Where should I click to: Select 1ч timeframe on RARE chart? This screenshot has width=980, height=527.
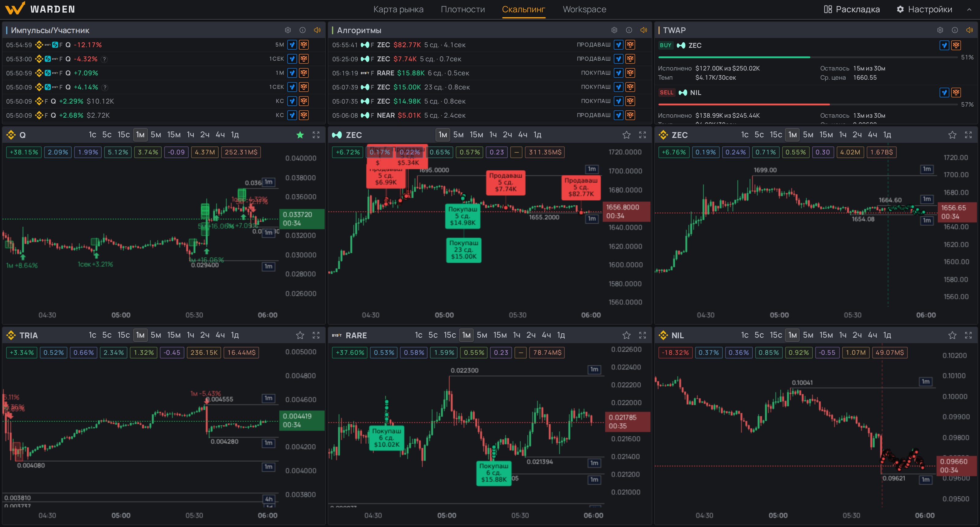pos(516,335)
